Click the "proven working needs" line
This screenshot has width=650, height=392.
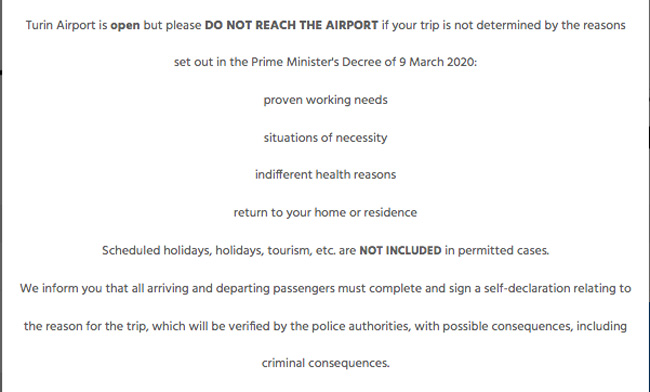tap(325, 100)
